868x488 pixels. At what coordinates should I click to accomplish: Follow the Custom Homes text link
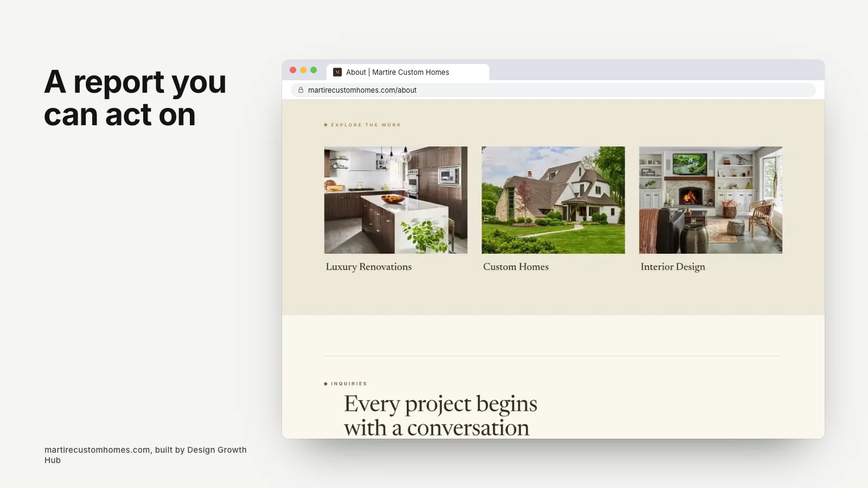(x=516, y=267)
